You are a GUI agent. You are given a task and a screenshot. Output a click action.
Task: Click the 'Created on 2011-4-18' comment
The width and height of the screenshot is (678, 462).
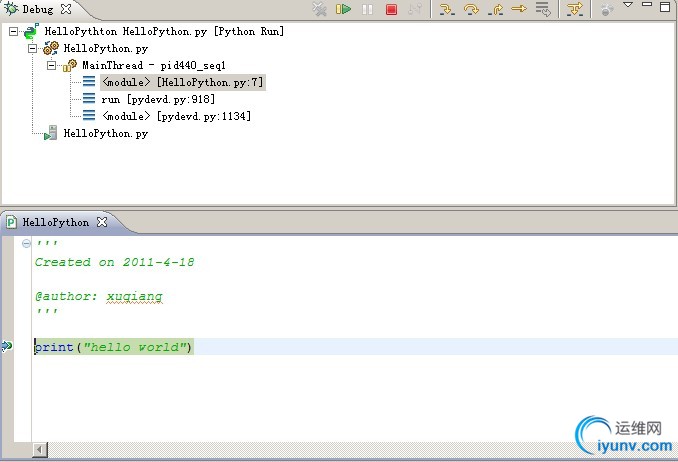tap(115, 262)
